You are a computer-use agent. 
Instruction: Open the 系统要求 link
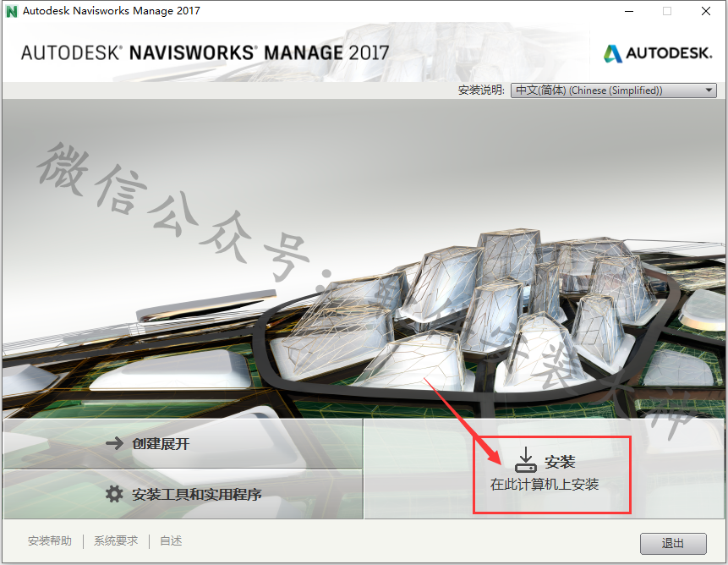tap(116, 540)
